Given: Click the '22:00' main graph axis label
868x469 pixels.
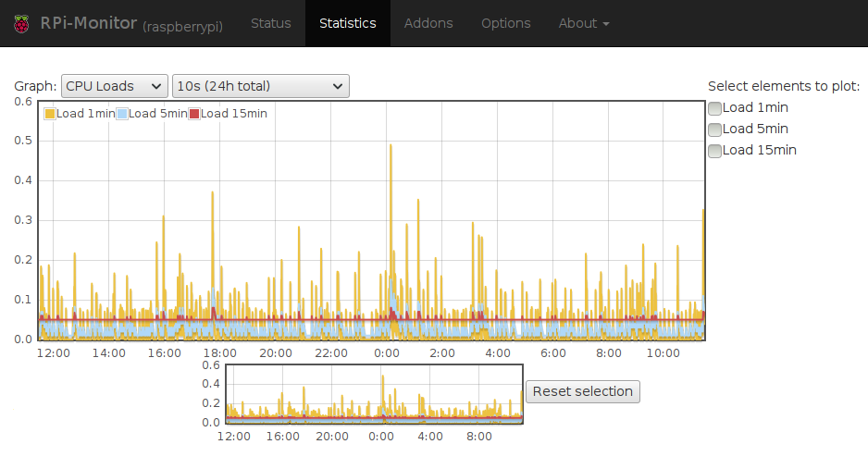Looking at the screenshot, I should [x=331, y=353].
